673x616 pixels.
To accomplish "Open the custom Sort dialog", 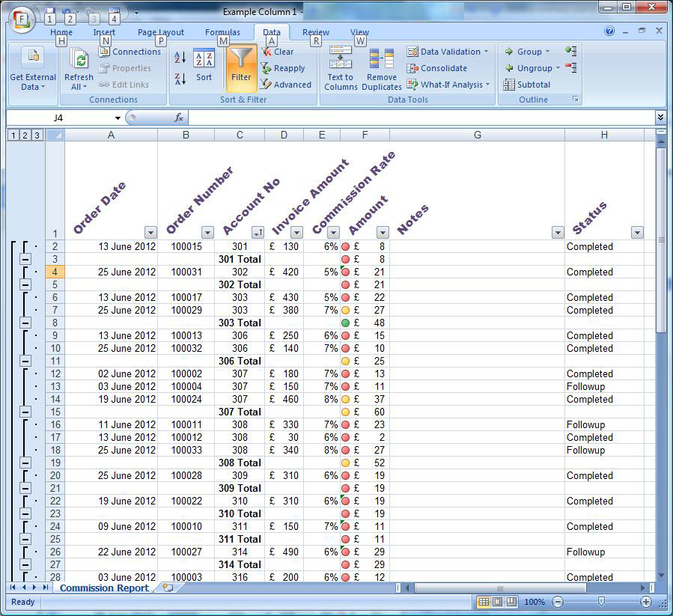I will click(x=204, y=65).
